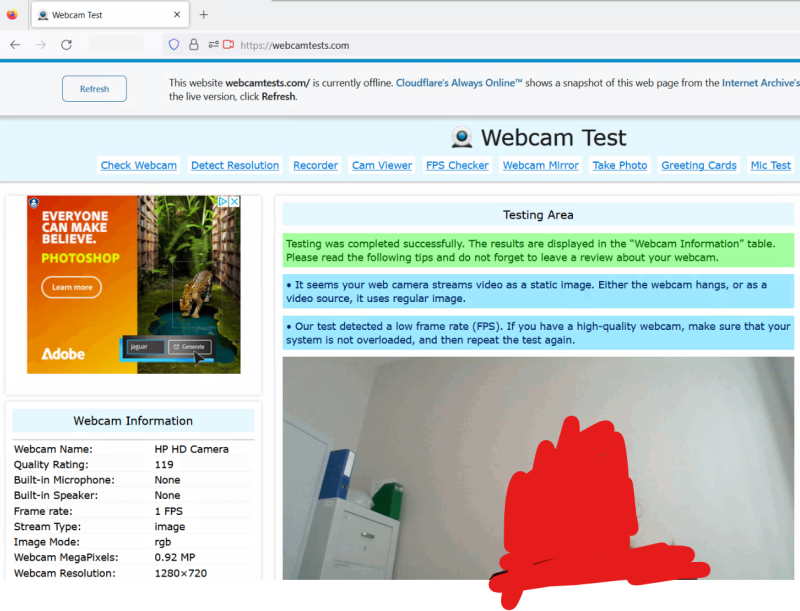Click the Testing Area header
The width and height of the screenshot is (800, 611).
(538, 215)
